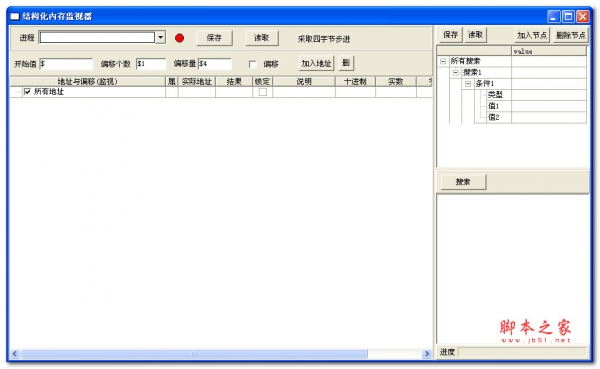The height and width of the screenshot is (369, 600).
Task: Focus the 偏移量 input field
Action: [x=215, y=64]
